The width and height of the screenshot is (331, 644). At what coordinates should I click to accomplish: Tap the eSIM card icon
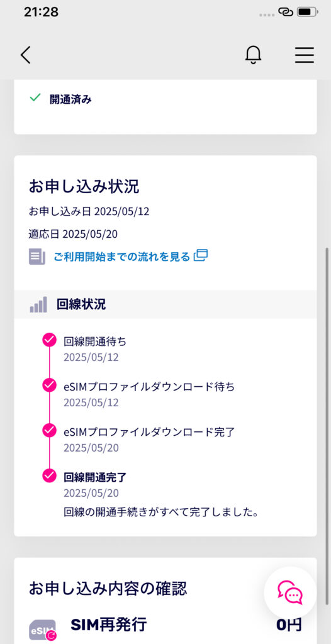(x=43, y=629)
